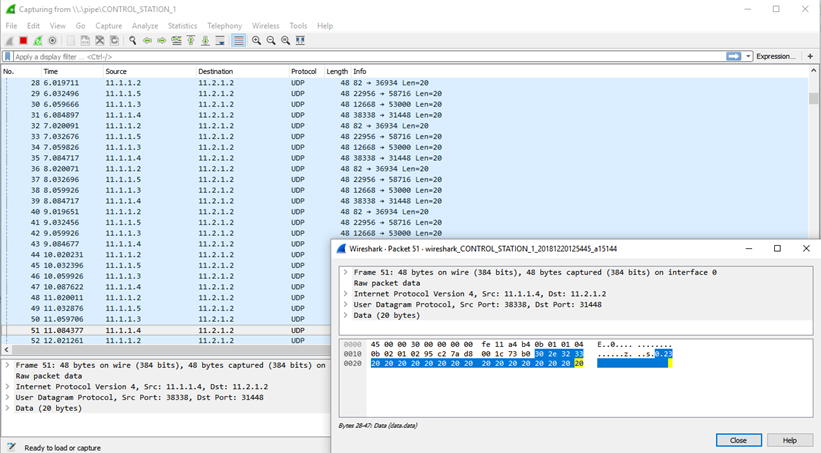
Task: Expand User Datagram Protocol in main details pane
Action: [x=7, y=397]
